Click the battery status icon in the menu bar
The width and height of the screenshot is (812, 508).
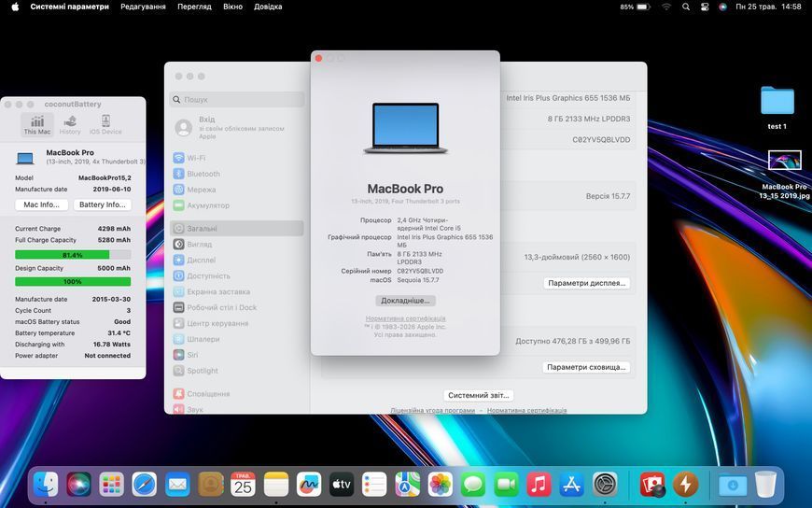(x=643, y=7)
